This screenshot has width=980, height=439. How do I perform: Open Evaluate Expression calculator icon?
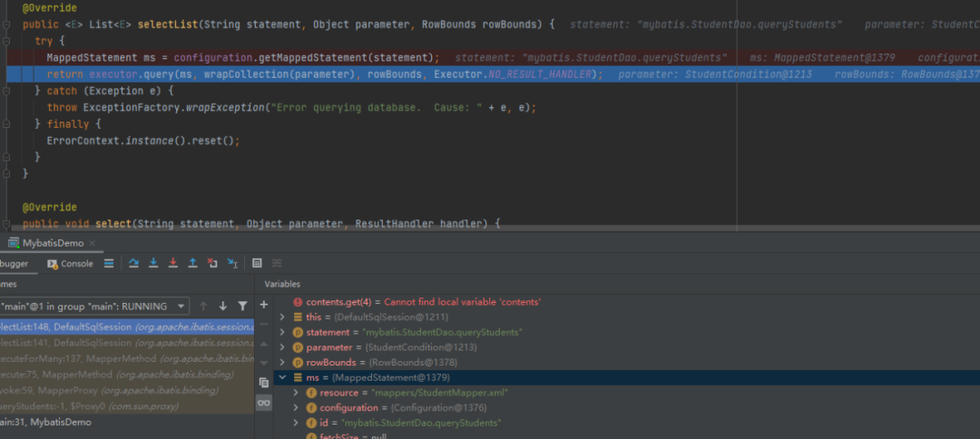[x=257, y=264]
